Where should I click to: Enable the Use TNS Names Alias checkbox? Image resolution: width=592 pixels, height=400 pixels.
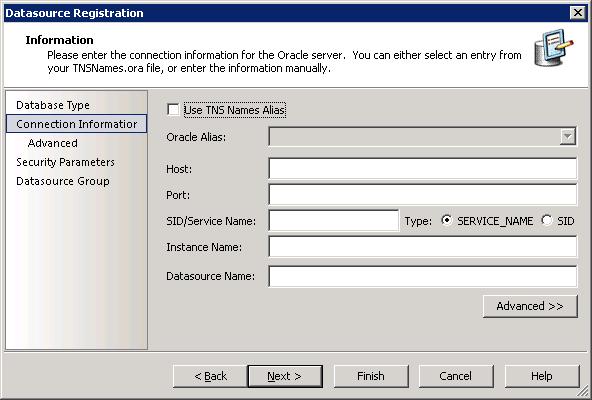173,110
